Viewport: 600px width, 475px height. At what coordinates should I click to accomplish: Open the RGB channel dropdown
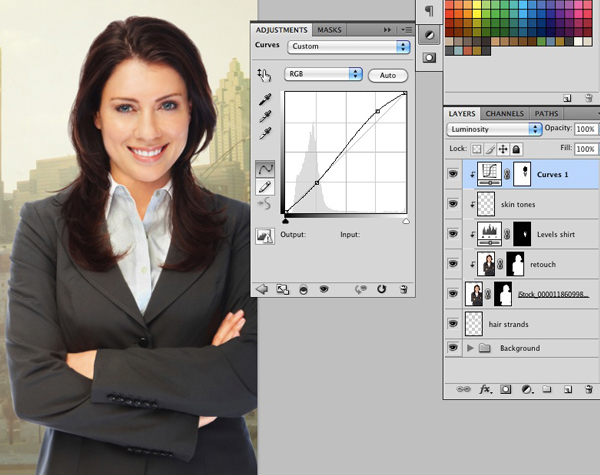click(323, 74)
